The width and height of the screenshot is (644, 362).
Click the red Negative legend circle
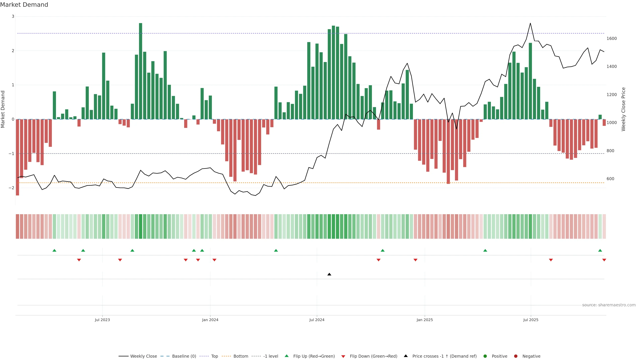[516, 356]
